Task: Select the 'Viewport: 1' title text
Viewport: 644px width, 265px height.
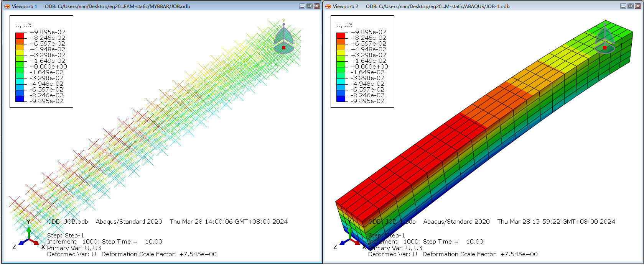Action: pyautogui.click(x=25, y=6)
